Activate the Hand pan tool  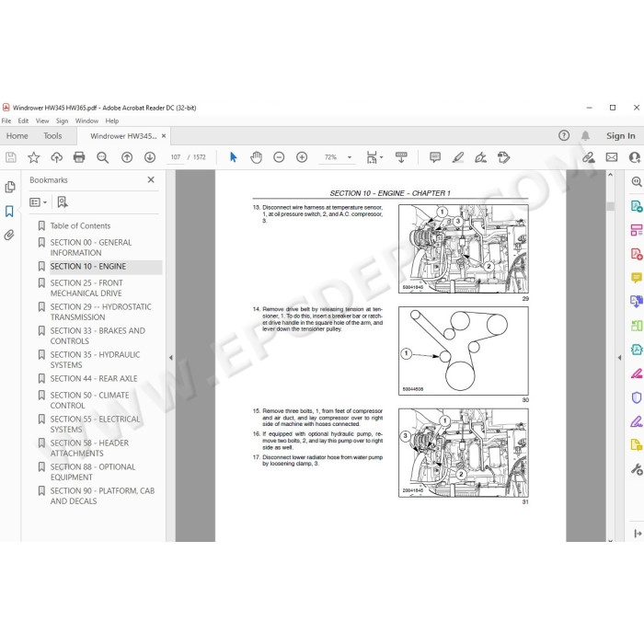pyautogui.click(x=257, y=157)
